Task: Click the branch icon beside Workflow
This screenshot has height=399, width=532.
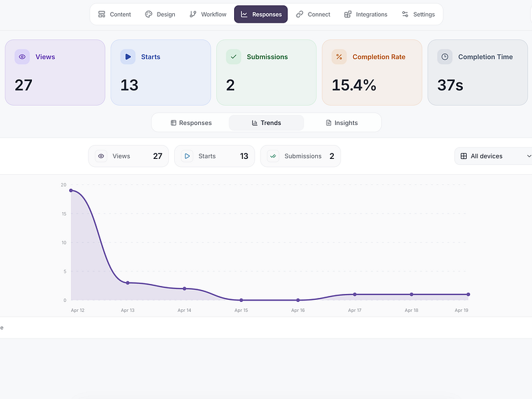Action: pos(193,14)
